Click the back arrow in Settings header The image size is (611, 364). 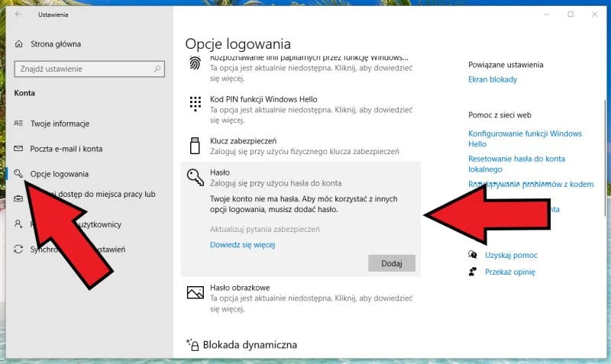coord(18,14)
